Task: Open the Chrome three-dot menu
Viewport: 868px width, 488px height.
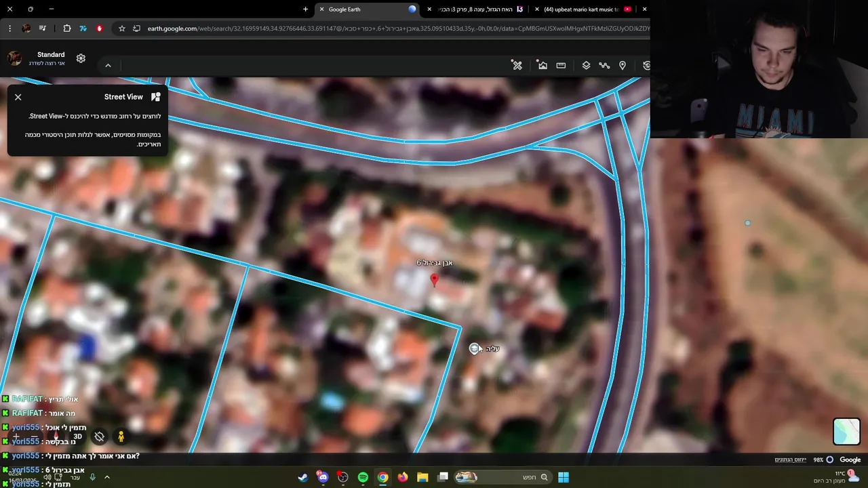Action: [x=9, y=28]
